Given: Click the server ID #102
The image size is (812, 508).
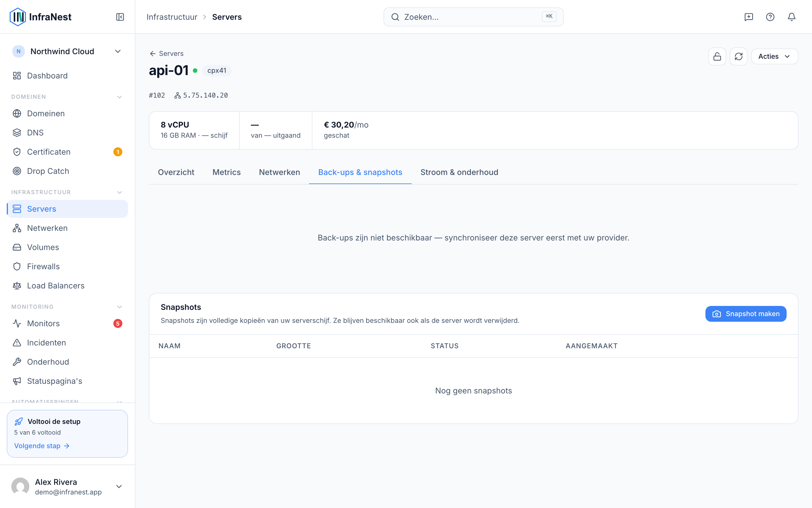Looking at the screenshot, I should pyautogui.click(x=157, y=96).
